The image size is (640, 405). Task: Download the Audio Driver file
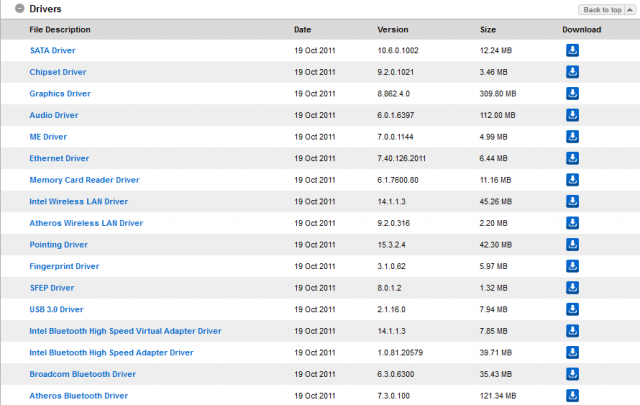[x=572, y=115]
